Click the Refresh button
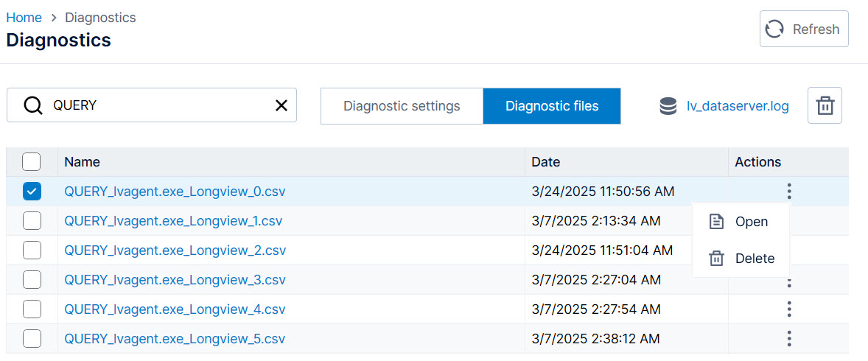The height and width of the screenshot is (361, 868). coord(803,29)
